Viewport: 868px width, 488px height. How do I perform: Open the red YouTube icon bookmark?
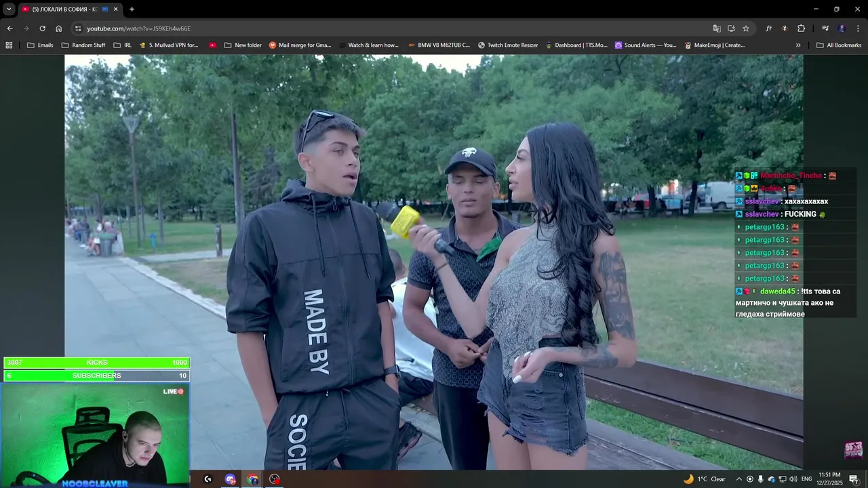(213, 45)
